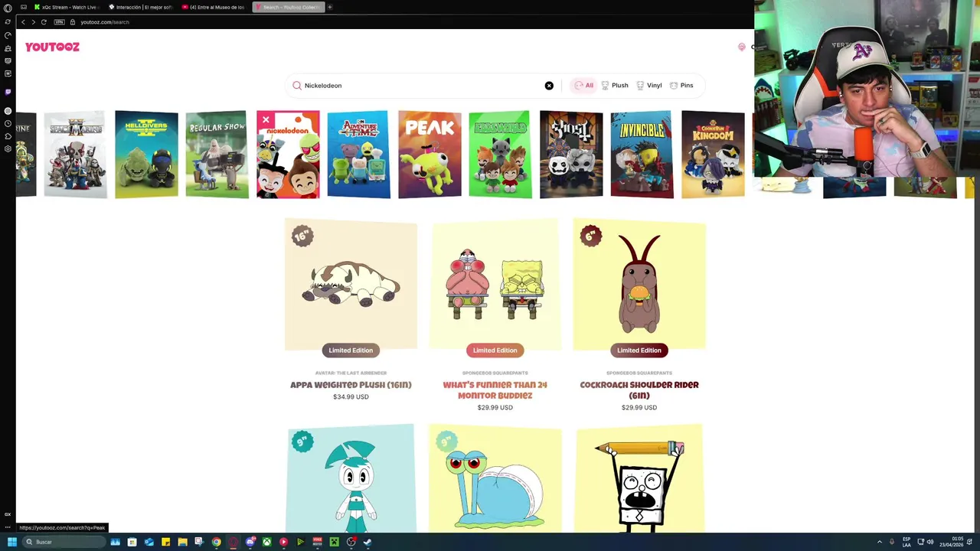Toggle the browser VPN badge

[59, 22]
